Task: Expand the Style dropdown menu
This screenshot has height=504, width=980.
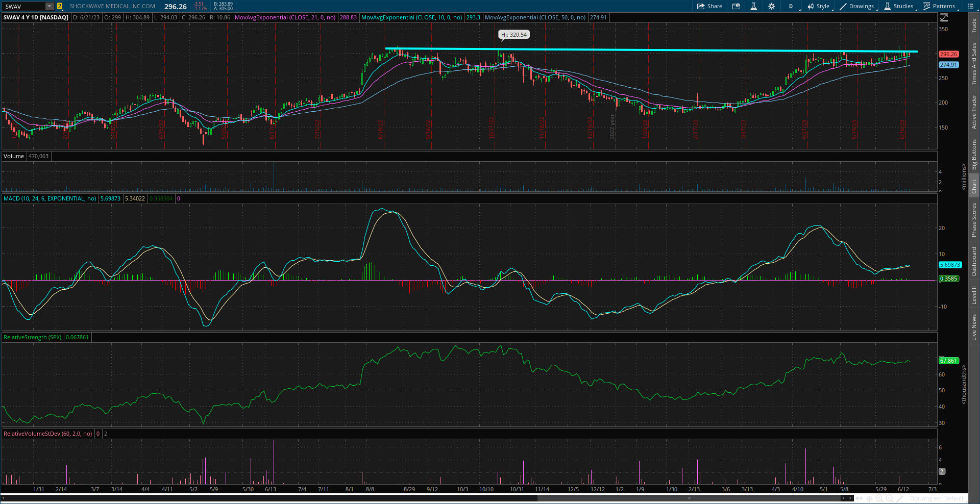Action: 819,6
